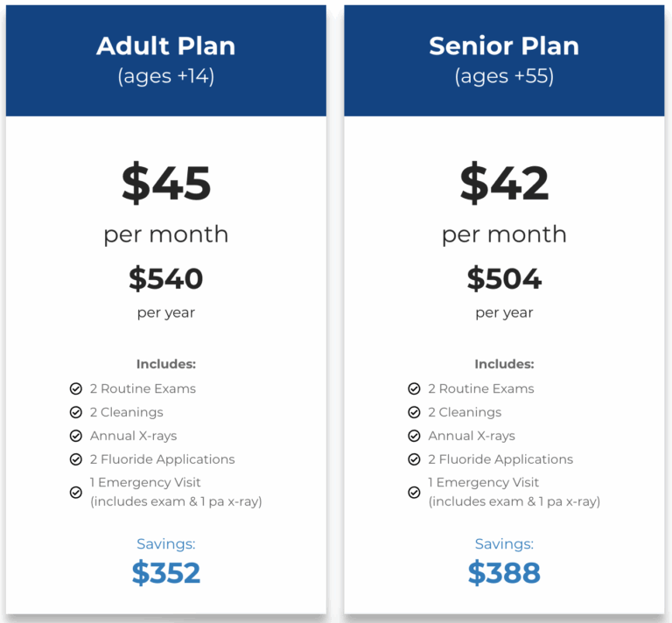
Task: Click check icon beside Senior Plan Routine Exams
Action: click(414, 388)
